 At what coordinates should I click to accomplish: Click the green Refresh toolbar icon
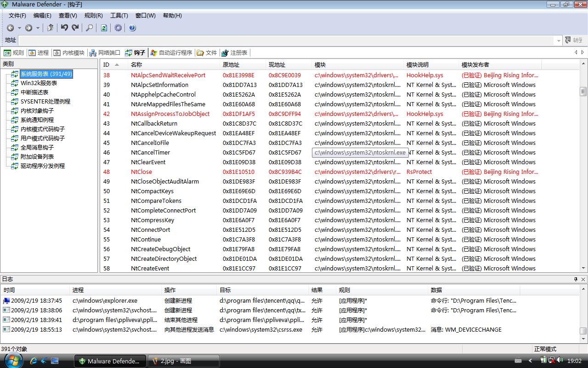tap(104, 28)
